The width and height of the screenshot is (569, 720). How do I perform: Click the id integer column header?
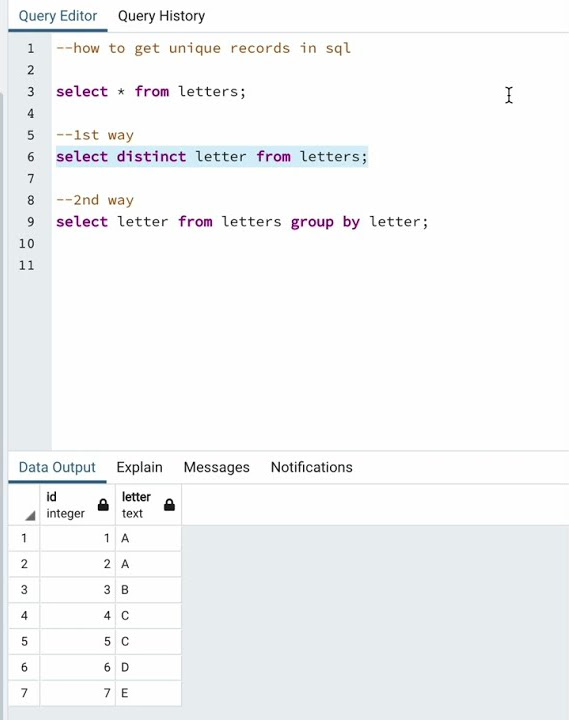[78, 505]
